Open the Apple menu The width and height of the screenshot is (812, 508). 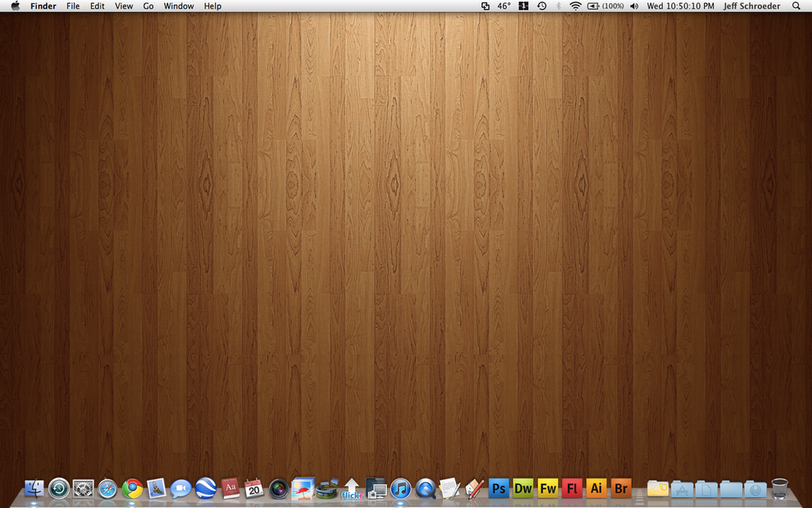point(15,6)
